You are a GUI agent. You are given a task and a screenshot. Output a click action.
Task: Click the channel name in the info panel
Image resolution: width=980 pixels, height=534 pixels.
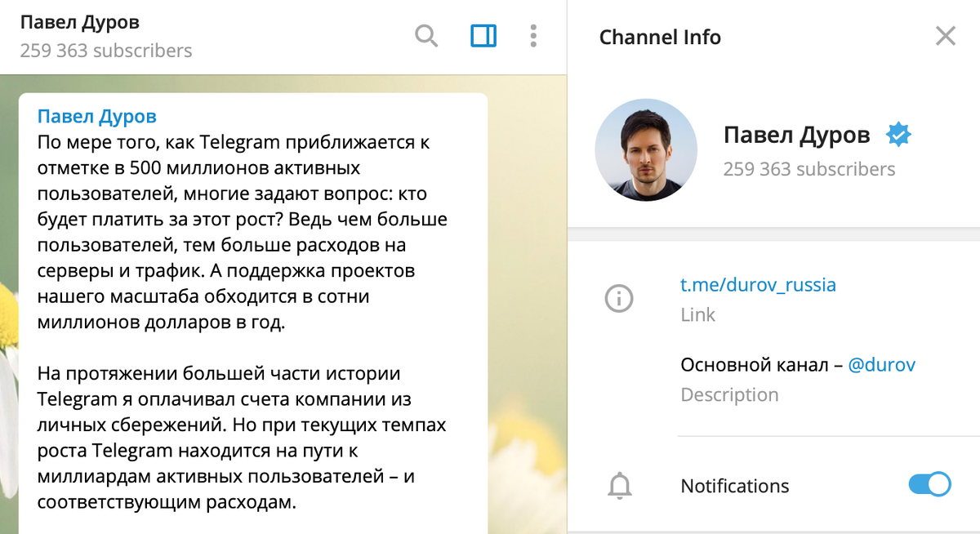click(796, 136)
